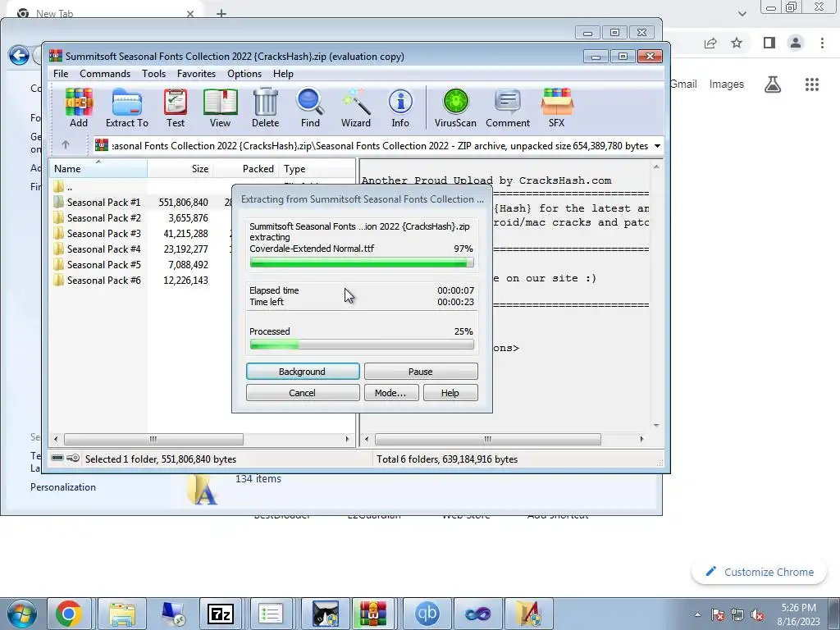This screenshot has width=840, height=630.
Task: Open Chrome three-dot menu
Action: tap(822, 43)
